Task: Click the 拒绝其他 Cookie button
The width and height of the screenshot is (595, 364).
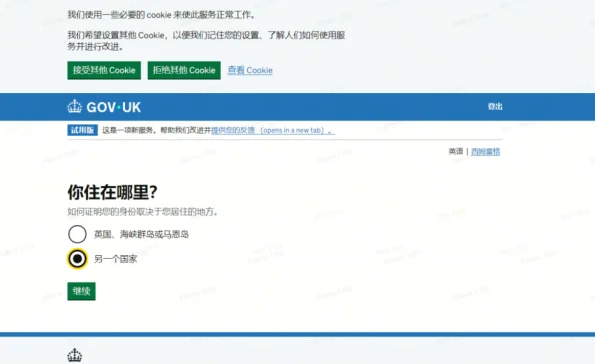Action: tap(184, 70)
